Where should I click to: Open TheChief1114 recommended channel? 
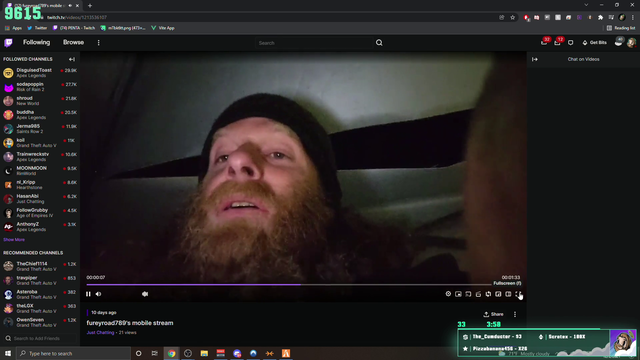pos(40,266)
